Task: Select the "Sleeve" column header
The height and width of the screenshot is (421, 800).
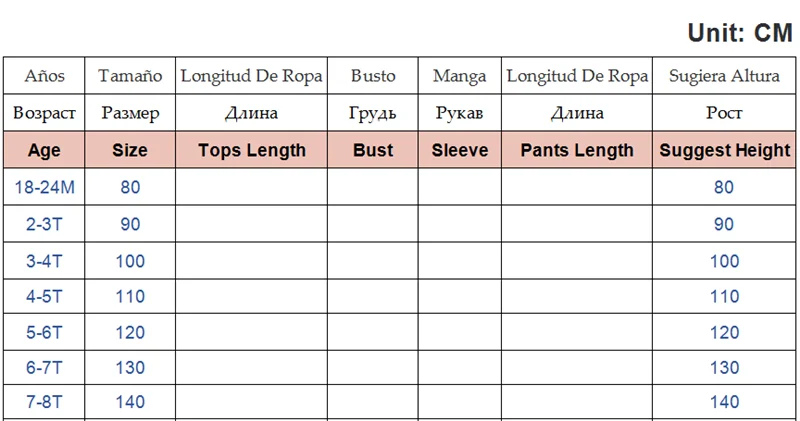Action: [x=460, y=151]
